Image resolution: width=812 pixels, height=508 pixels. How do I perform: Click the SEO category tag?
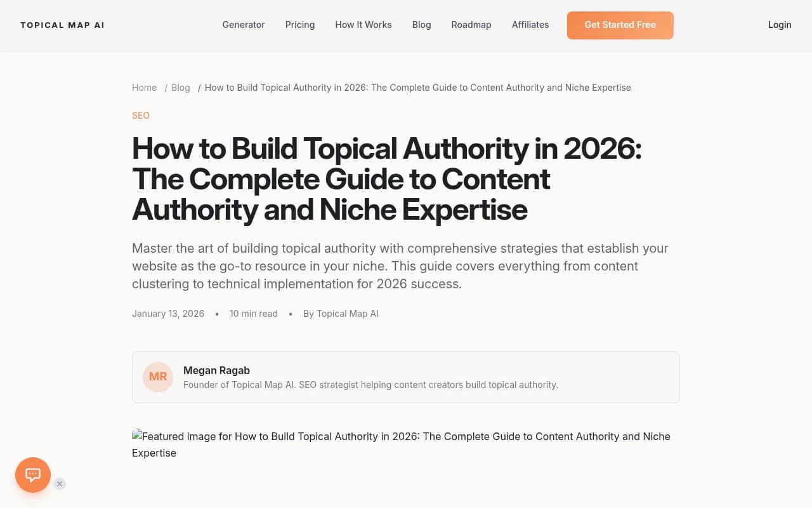[x=141, y=115]
